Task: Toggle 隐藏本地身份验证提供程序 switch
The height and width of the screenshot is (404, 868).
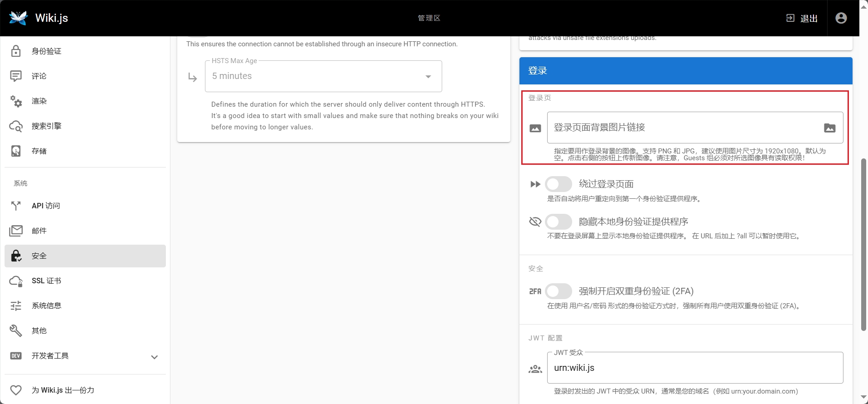Action: (558, 222)
